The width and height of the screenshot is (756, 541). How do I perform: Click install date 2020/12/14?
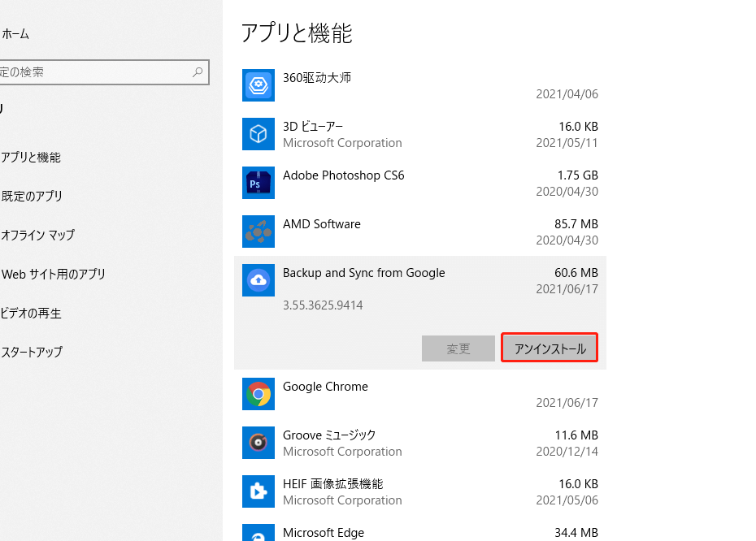click(567, 452)
